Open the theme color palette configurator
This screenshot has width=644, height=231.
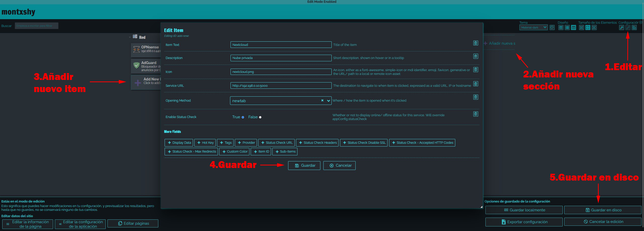552,28
